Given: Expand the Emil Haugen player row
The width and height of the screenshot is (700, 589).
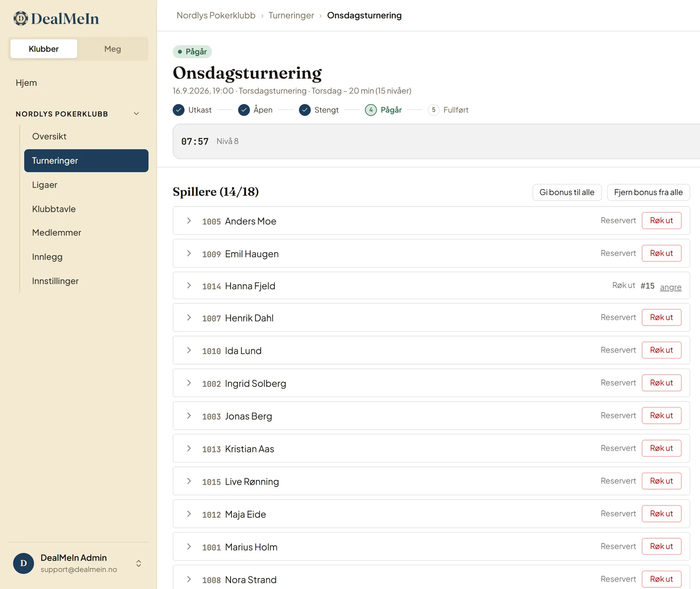Looking at the screenshot, I should point(189,253).
